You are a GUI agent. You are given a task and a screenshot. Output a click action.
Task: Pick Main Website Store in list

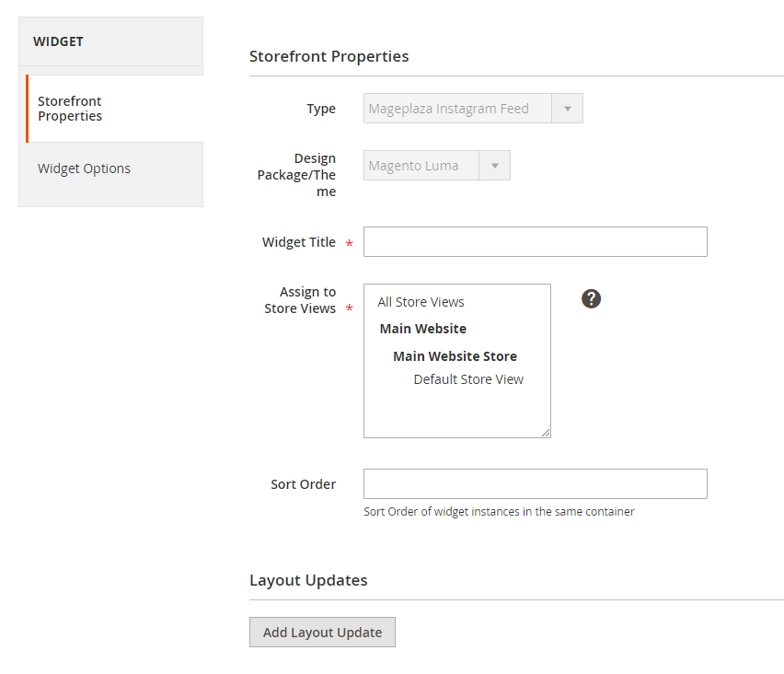(455, 356)
